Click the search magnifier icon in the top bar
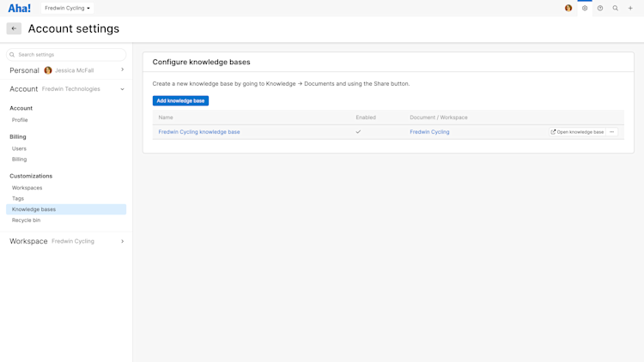The image size is (644, 362). click(616, 9)
